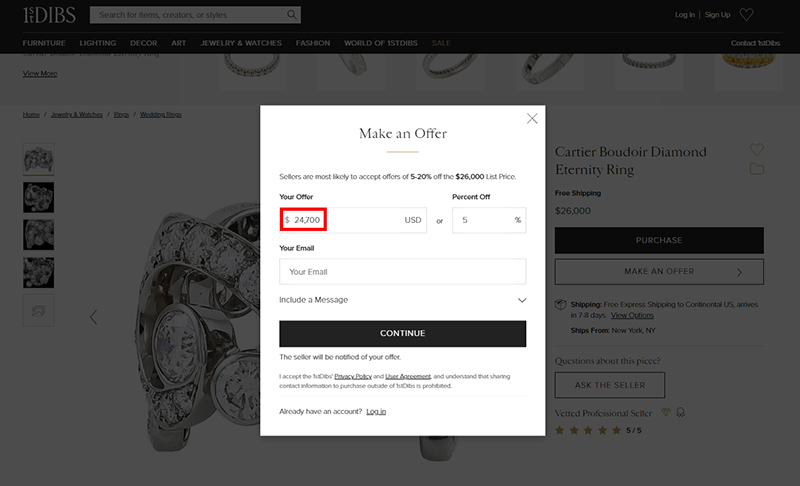Viewport: 800px width, 486px height.
Task: Click Vetted Professional Seller text
Action: (x=604, y=413)
